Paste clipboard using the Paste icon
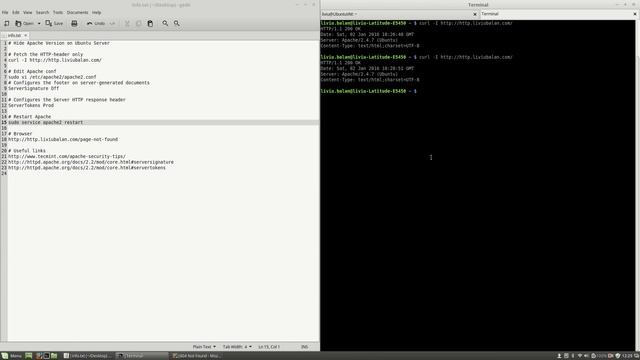This screenshot has height=360, width=640. 150,24
